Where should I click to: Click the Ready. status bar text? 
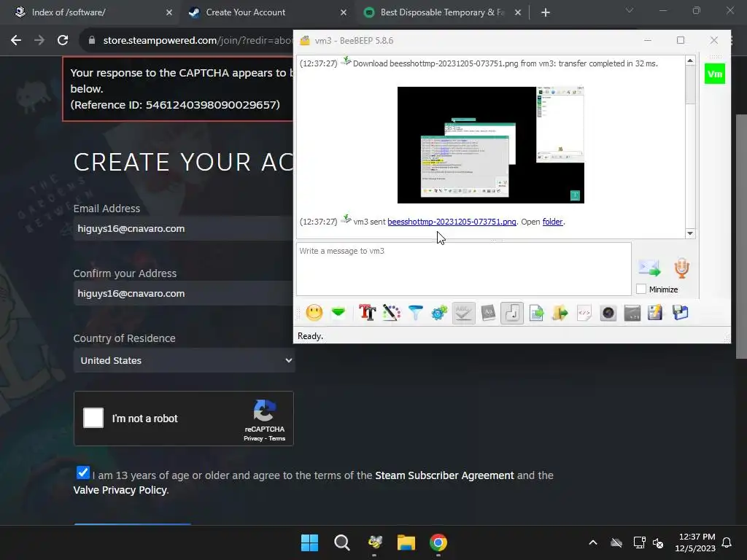(x=310, y=335)
